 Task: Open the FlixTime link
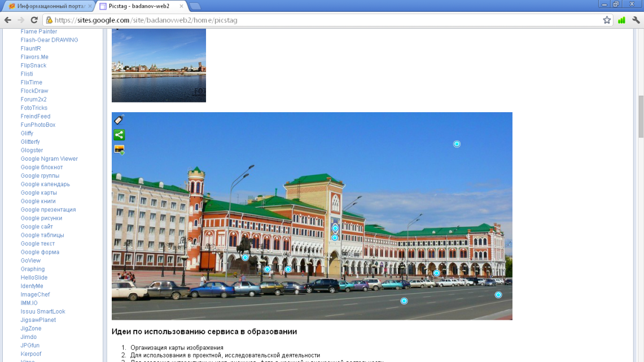coord(31,82)
